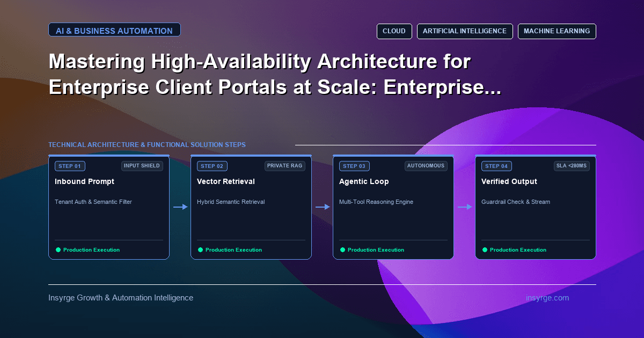This screenshot has height=338, width=644.
Task: Click the Inbound Prompt card title
Action: point(84,181)
